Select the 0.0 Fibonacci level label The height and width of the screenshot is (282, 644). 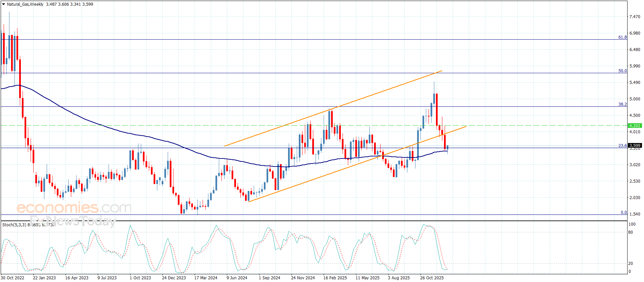point(623,213)
